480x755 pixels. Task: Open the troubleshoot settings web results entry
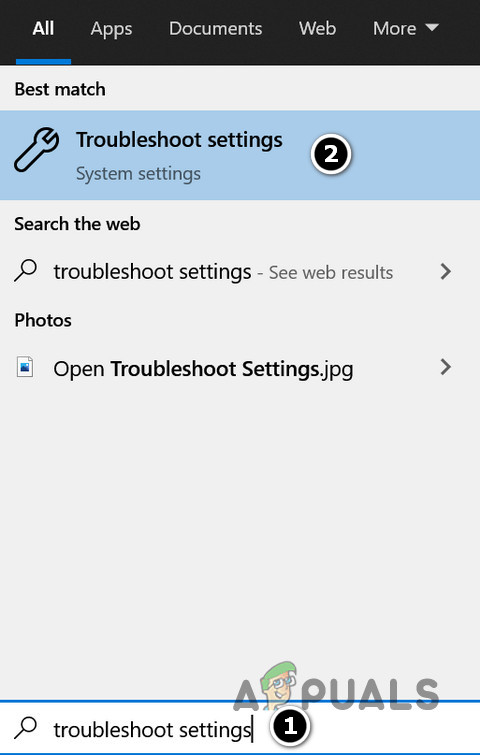pyautogui.click(x=240, y=272)
